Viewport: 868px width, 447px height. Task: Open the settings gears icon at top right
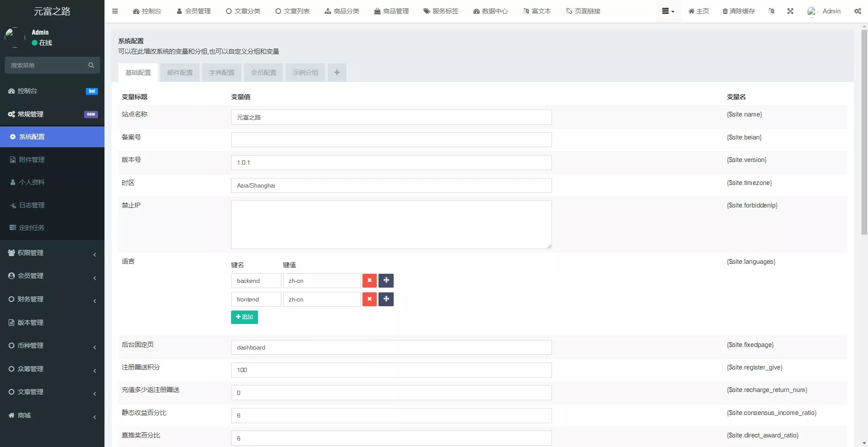(857, 11)
